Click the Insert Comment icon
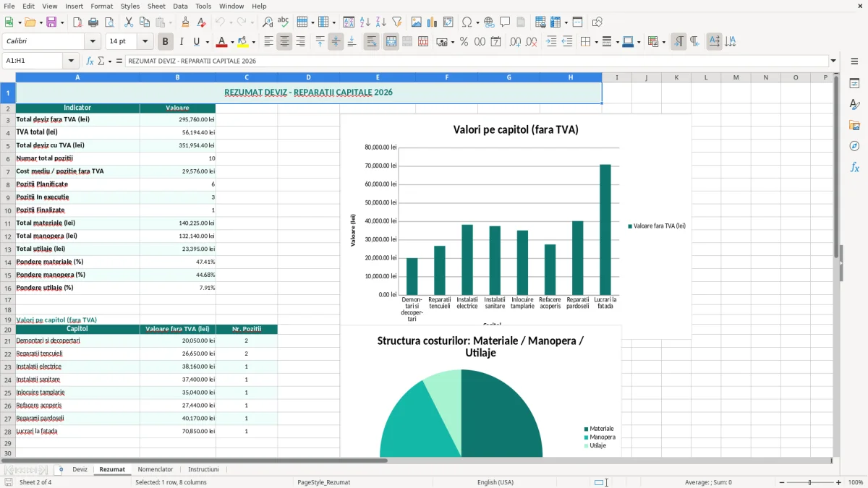Image resolution: width=868 pixels, height=488 pixels. click(x=505, y=22)
